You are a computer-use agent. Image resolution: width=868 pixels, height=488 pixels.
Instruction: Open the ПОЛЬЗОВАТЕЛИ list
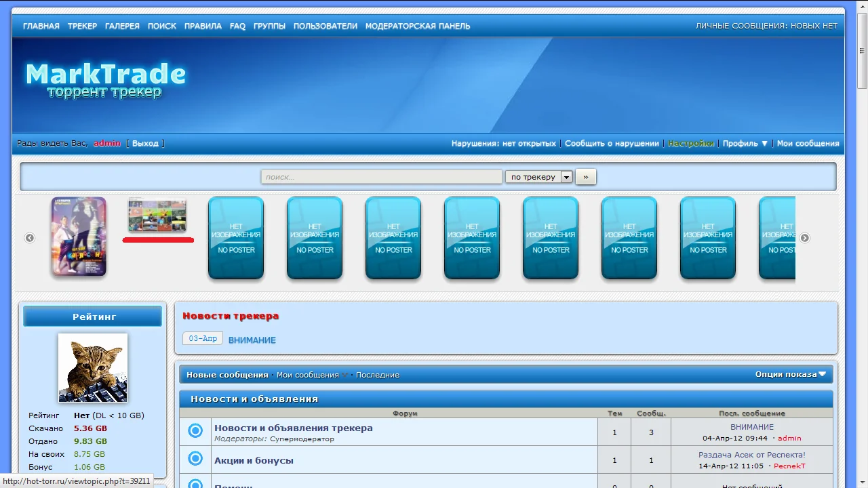pos(325,26)
